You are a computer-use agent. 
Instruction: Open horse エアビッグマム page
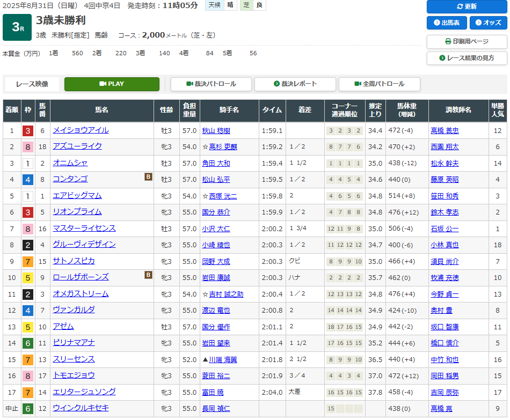click(x=77, y=195)
